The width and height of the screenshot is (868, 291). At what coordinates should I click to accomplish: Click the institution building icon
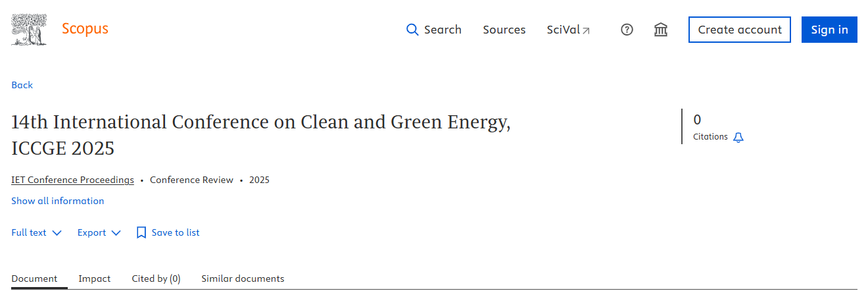(661, 30)
